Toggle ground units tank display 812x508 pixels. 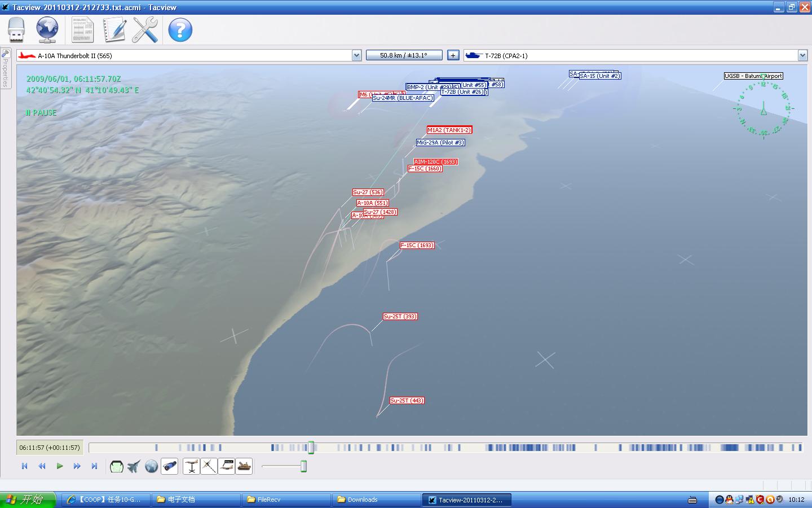[244, 467]
